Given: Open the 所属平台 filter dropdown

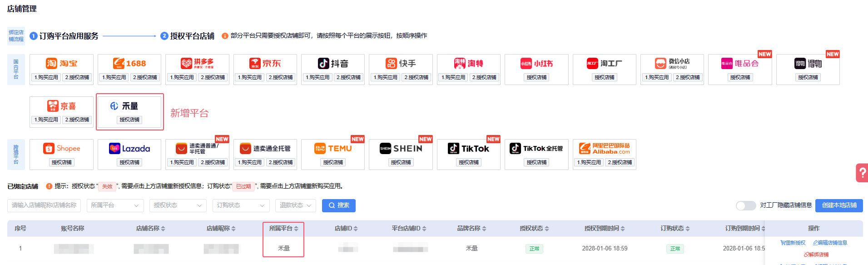Looking at the screenshot, I should click(x=115, y=205).
